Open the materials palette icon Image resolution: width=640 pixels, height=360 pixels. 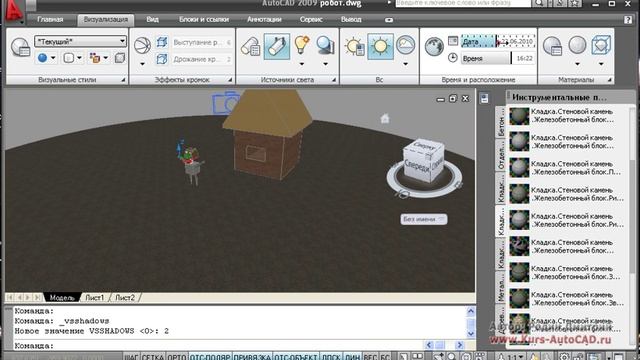click(552, 46)
